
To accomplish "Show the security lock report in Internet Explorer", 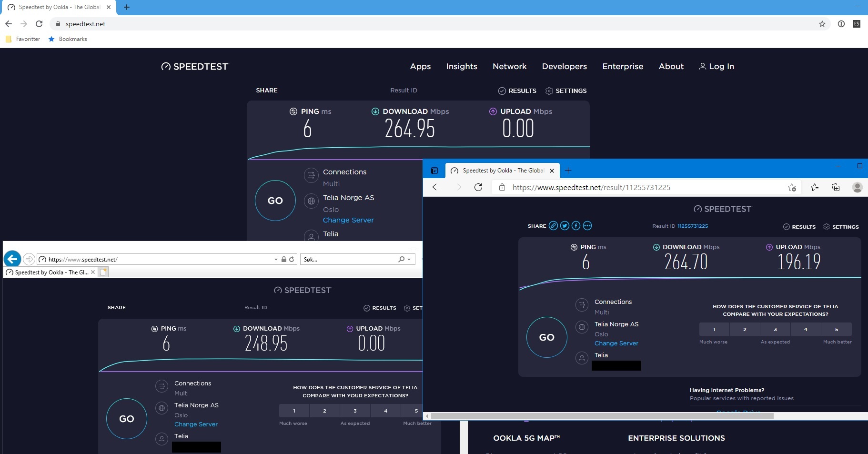I will click(284, 260).
